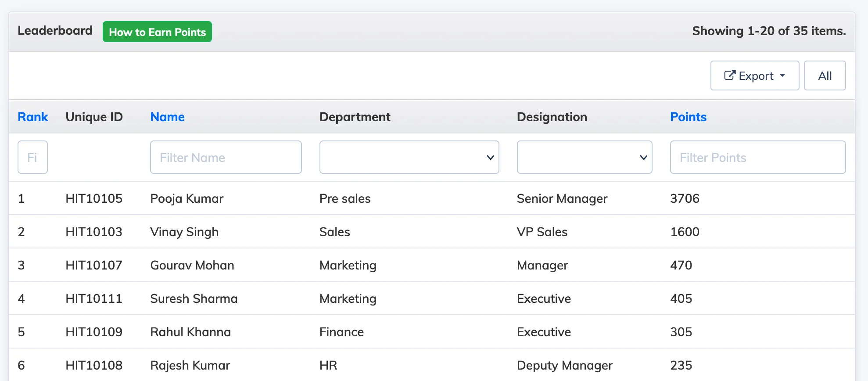The height and width of the screenshot is (381, 868).
Task: Click the Leaderboard heading
Action: click(x=55, y=30)
